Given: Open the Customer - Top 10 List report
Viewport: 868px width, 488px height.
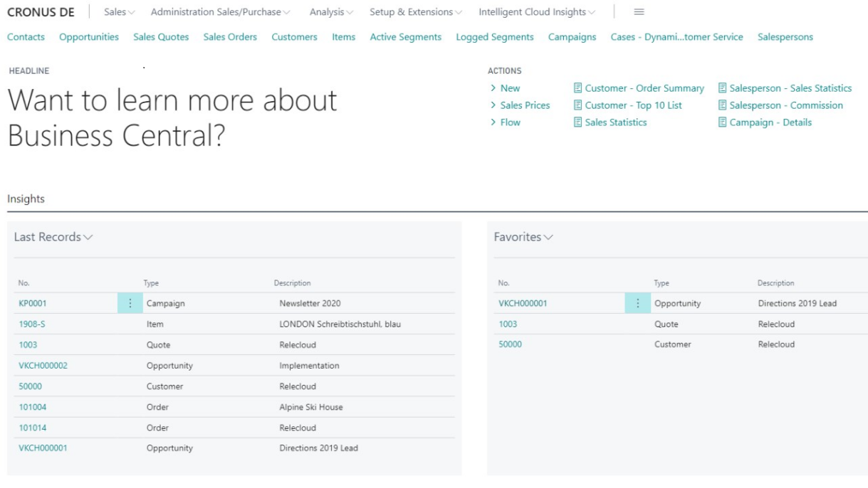Looking at the screenshot, I should pyautogui.click(x=633, y=105).
